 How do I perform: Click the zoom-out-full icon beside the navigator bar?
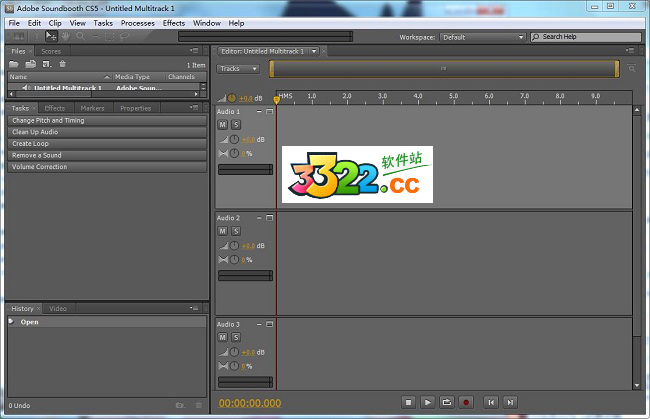(631, 68)
